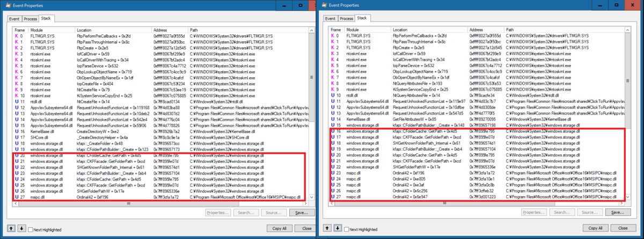Open the Process tab in right window
The image size is (644, 239).
[347, 18]
